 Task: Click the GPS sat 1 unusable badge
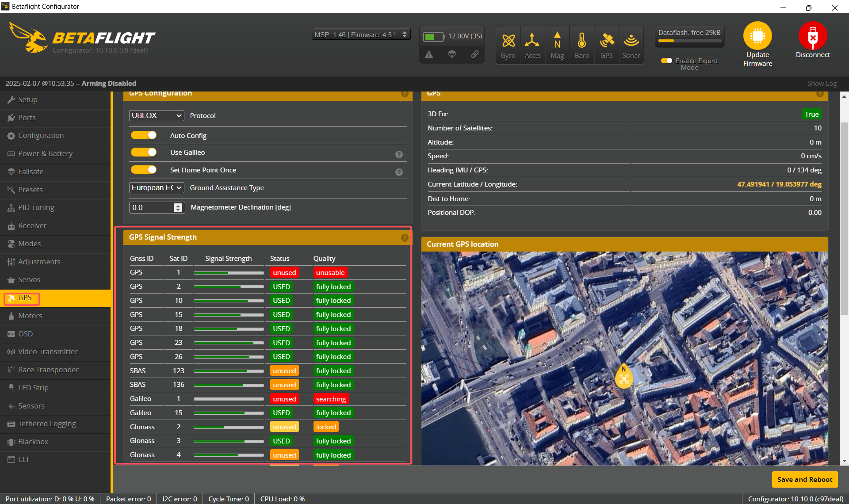[x=330, y=272]
